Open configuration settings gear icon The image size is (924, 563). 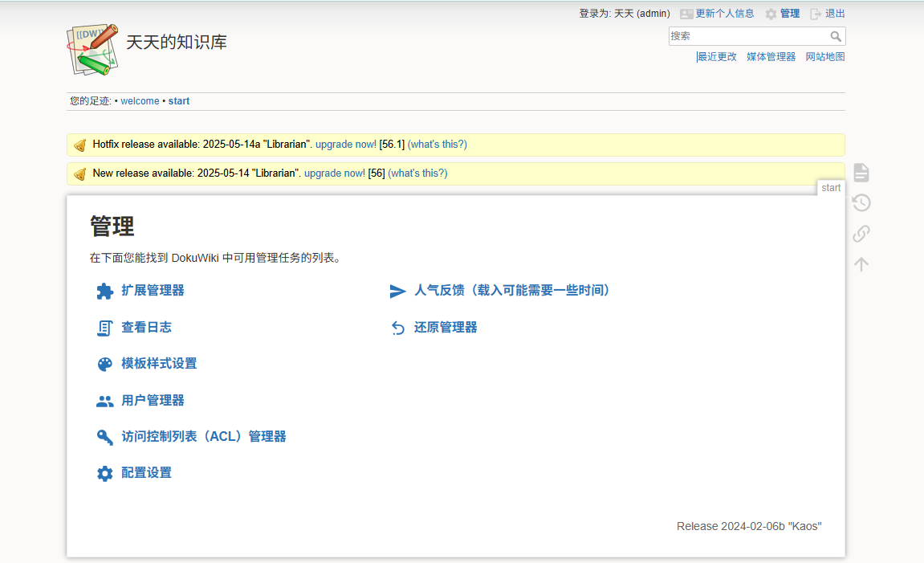pos(105,473)
